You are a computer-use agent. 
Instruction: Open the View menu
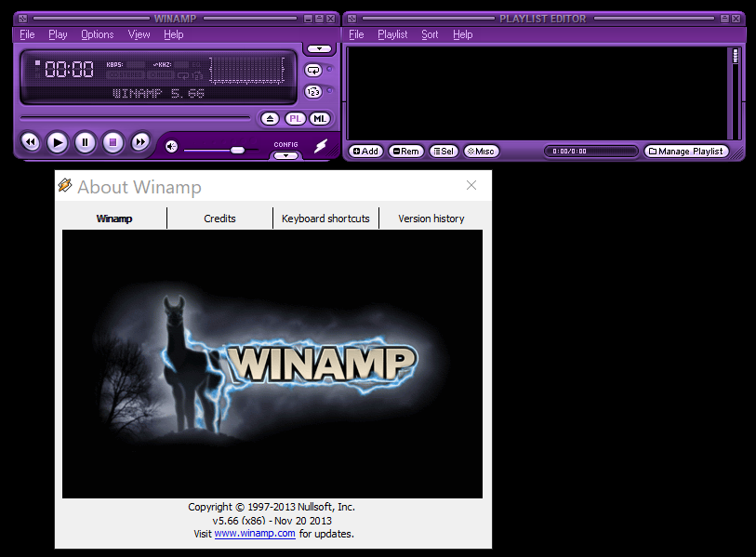tap(139, 34)
